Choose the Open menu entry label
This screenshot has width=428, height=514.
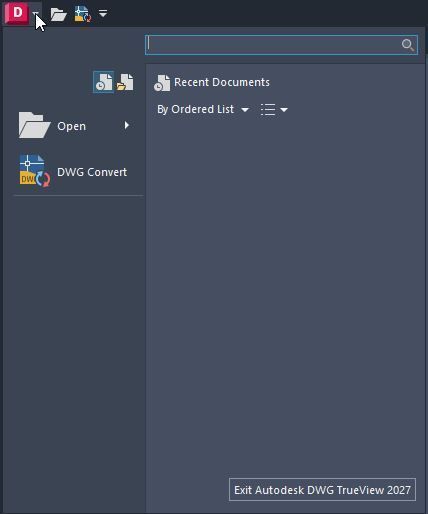[x=71, y=126]
